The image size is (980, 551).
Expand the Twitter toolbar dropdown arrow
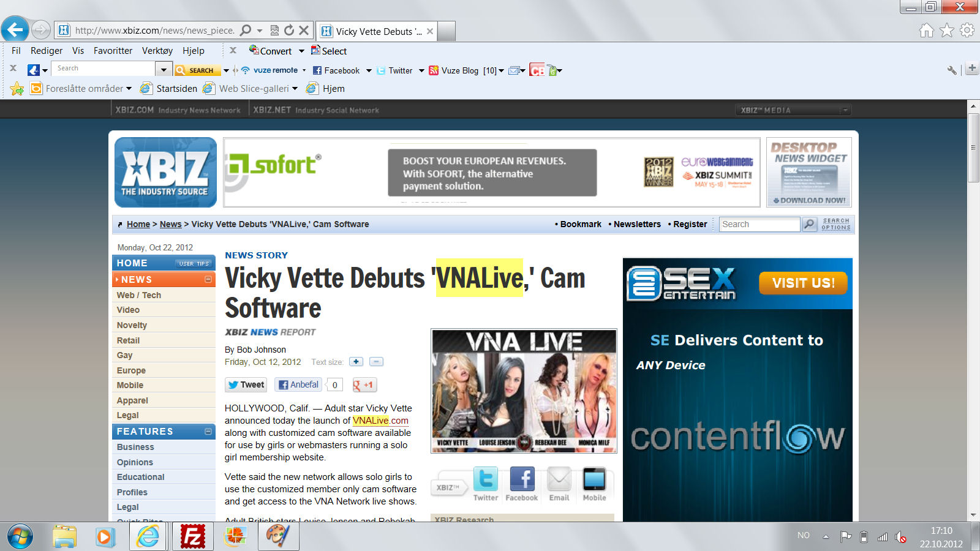(421, 71)
